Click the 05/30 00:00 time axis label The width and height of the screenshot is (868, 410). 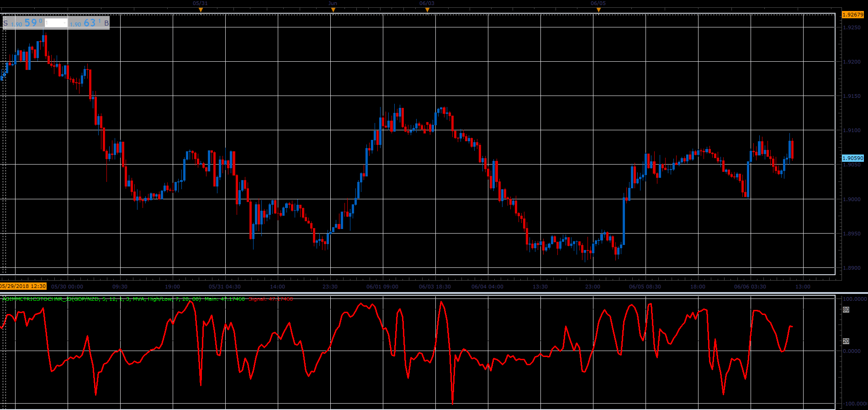(67, 287)
